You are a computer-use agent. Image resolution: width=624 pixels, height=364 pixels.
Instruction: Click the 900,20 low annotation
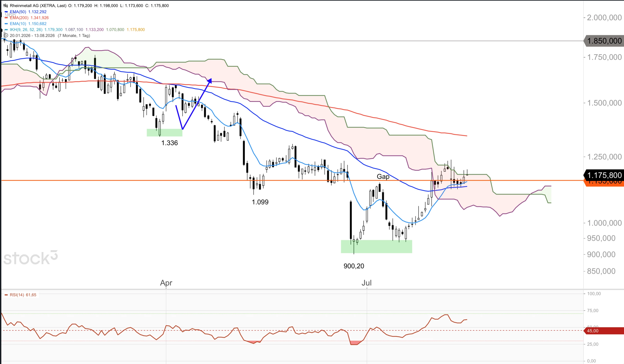coord(354,266)
